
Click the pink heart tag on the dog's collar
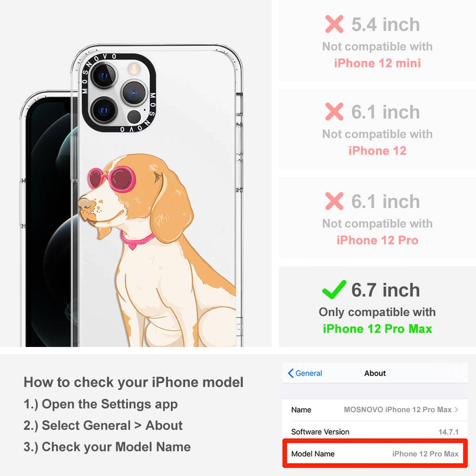132,245
